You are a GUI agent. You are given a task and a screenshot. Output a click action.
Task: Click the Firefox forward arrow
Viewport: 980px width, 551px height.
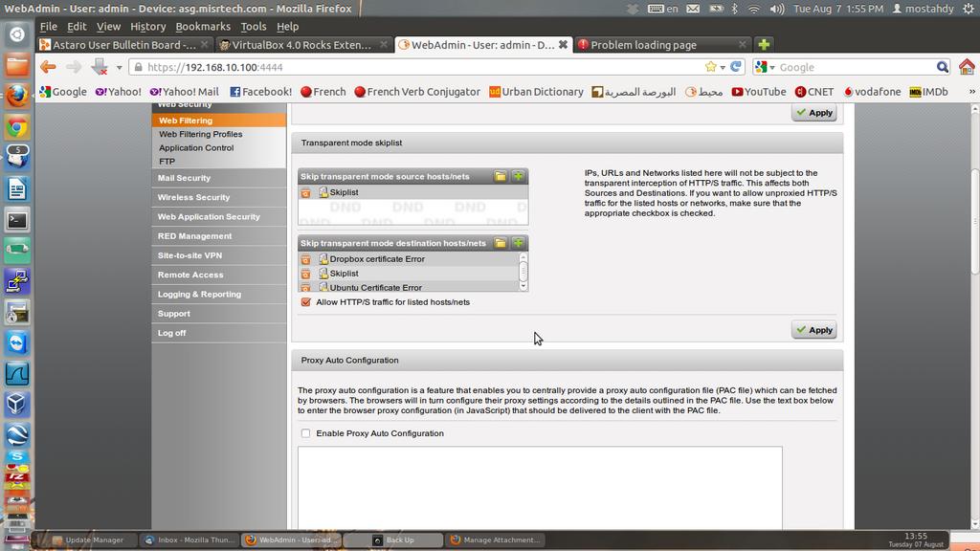click(74, 67)
